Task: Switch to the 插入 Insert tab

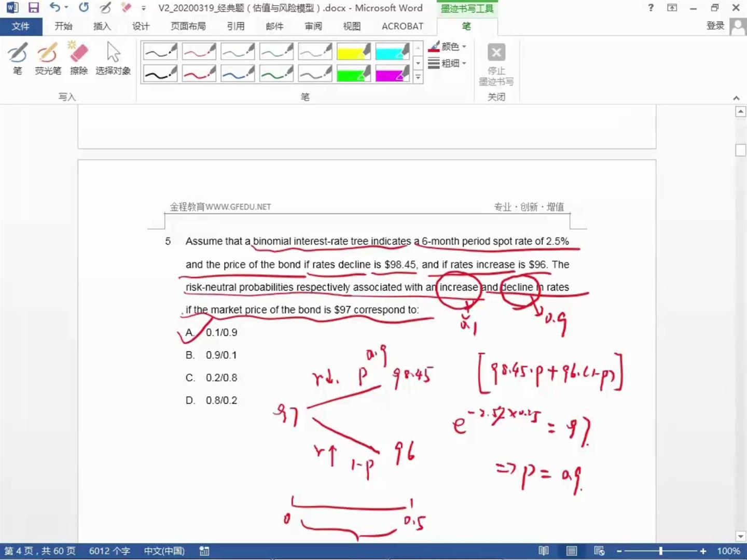Action: point(102,26)
